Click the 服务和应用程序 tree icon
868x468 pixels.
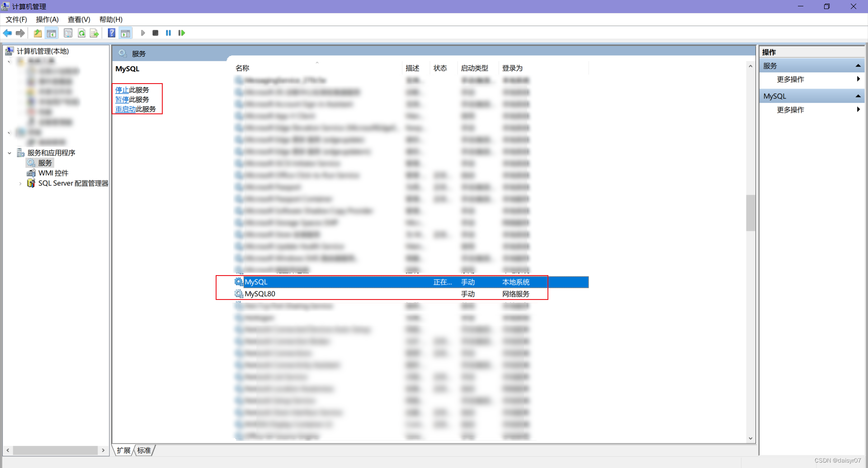21,153
